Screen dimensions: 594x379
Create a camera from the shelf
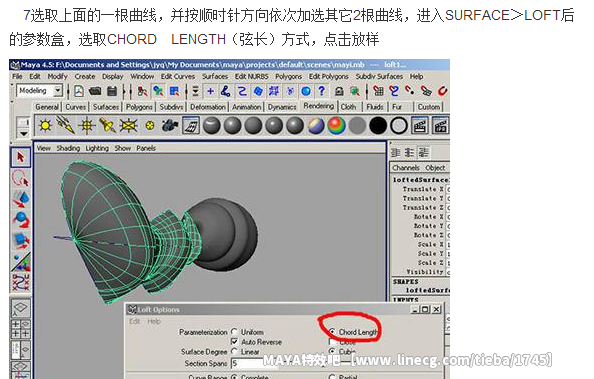pyautogui.click(x=170, y=126)
